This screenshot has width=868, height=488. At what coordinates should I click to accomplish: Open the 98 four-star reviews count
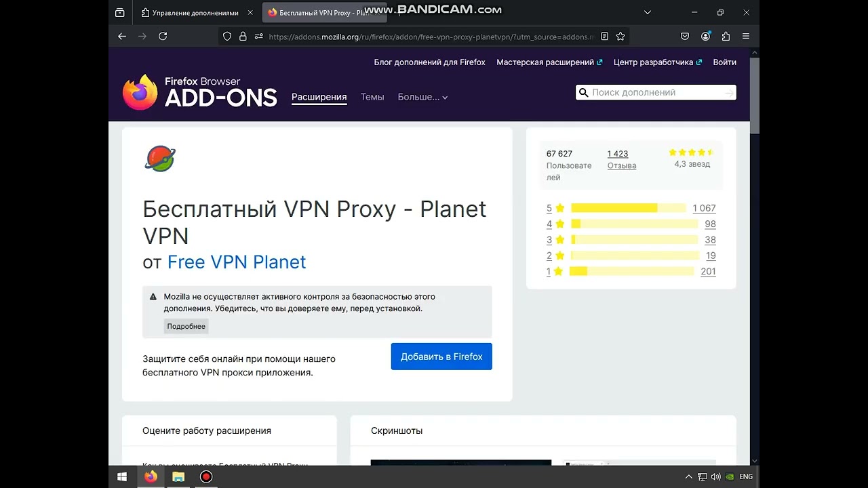coord(710,224)
